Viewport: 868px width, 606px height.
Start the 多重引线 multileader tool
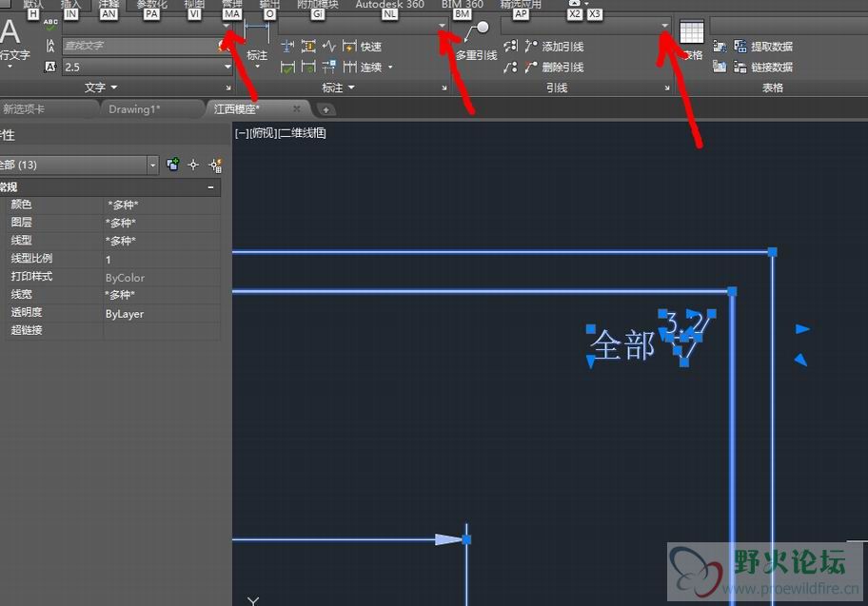coord(476,40)
